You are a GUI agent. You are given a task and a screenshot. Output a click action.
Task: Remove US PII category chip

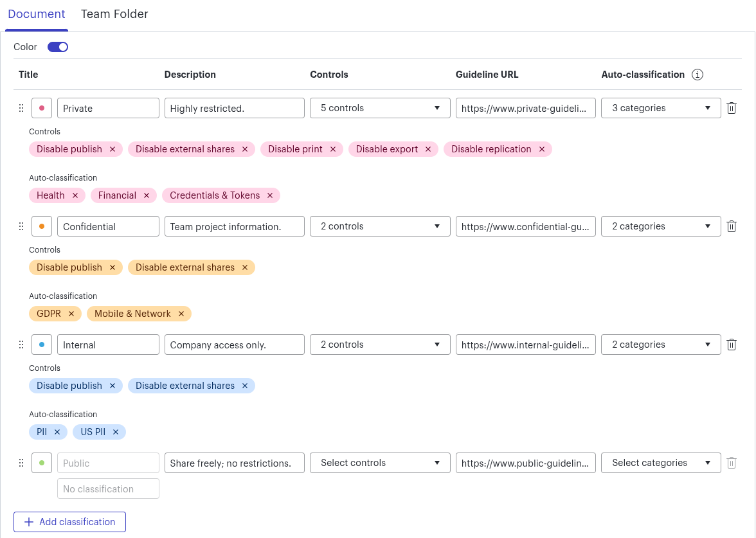pos(116,432)
